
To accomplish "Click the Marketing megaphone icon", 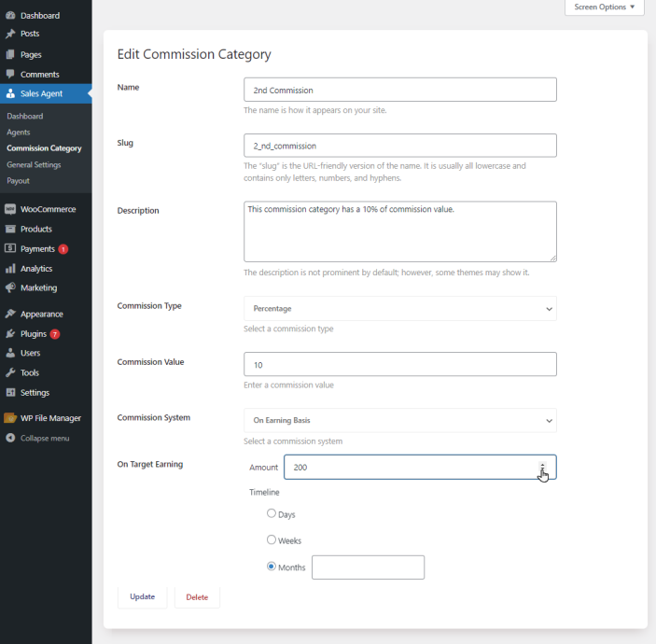I will tap(10, 287).
